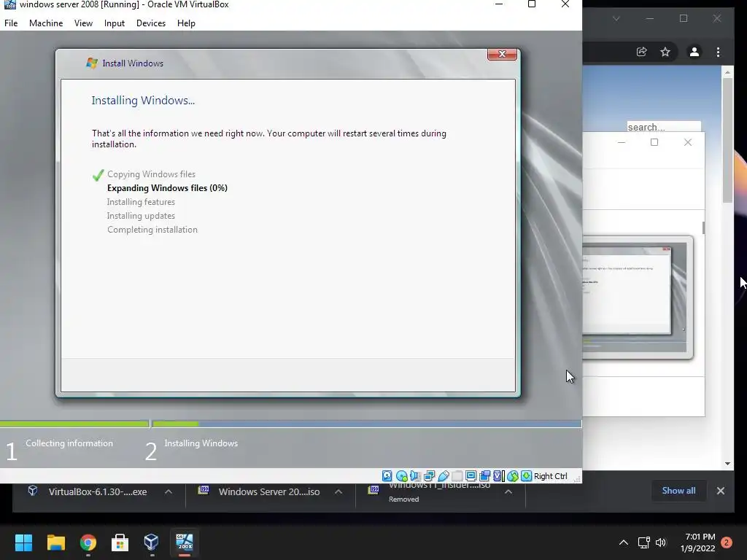This screenshot has height=560, width=747.
Task: Expand options for VirtualBox exe download
Action: pos(169,491)
